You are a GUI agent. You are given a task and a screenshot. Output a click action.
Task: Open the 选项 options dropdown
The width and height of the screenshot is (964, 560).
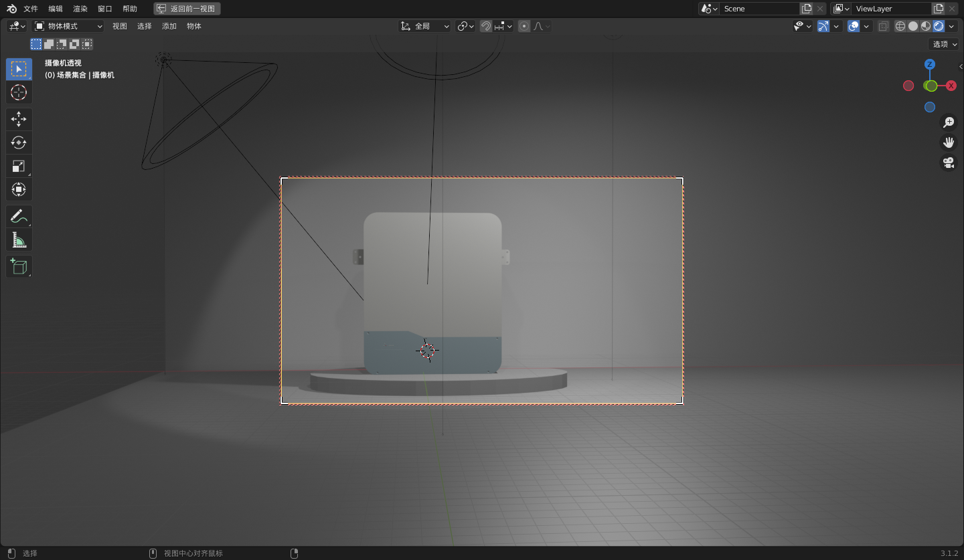tap(945, 44)
